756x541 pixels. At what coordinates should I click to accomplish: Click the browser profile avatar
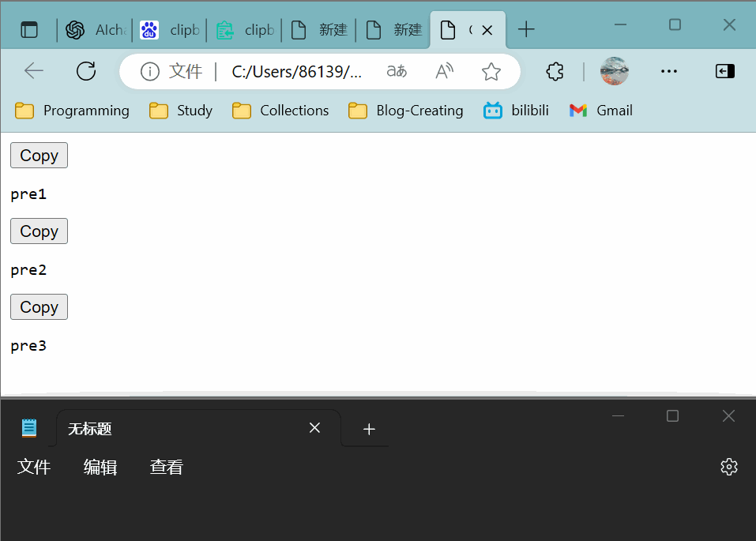[615, 71]
